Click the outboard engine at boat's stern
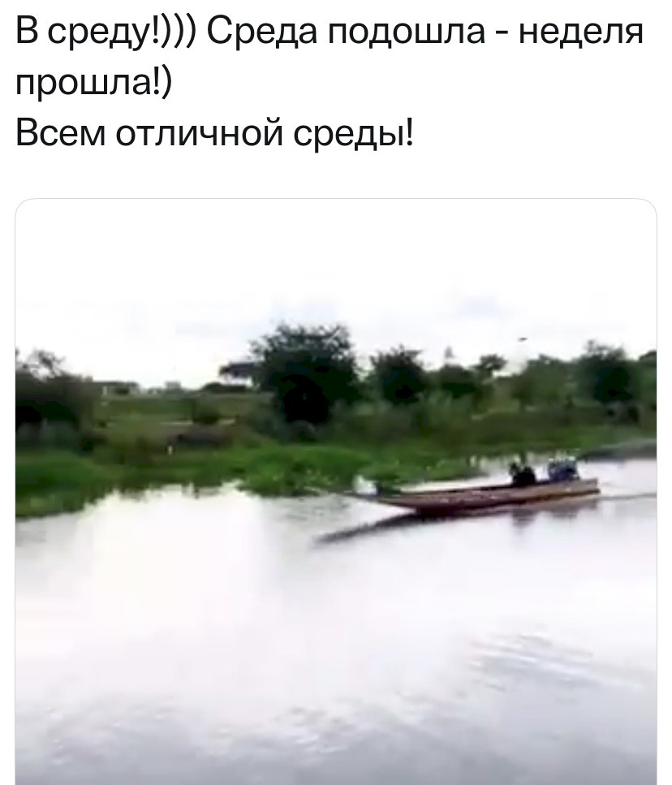This screenshot has height=785, width=672. pyautogui.click(x=563, y=469)
